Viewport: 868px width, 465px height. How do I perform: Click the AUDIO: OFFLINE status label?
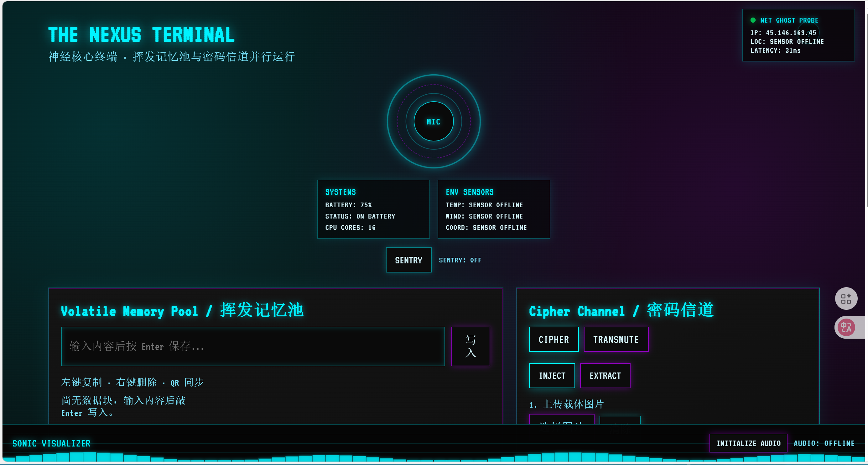click(x=824, y=443)
